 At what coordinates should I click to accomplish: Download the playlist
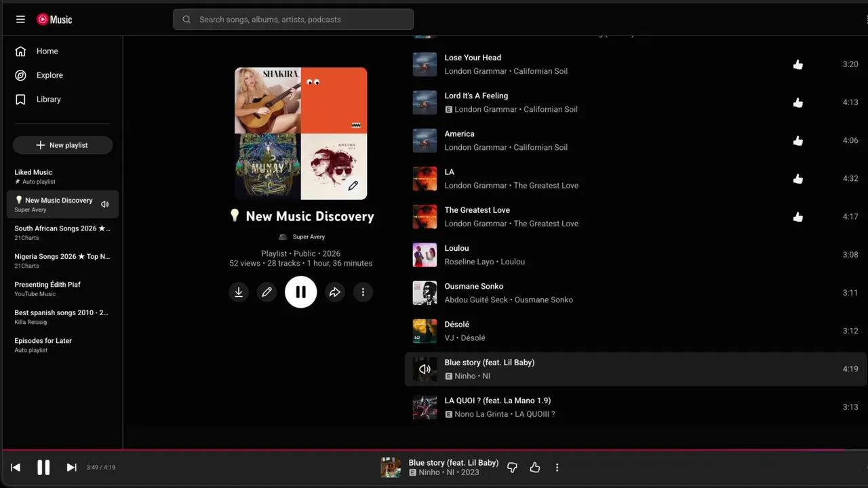[239, 292]
